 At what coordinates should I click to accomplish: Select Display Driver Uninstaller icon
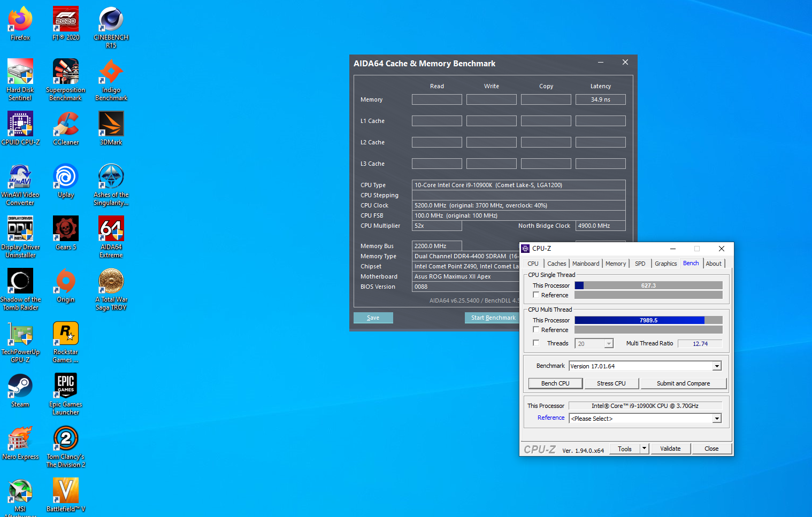coord(20,237)
